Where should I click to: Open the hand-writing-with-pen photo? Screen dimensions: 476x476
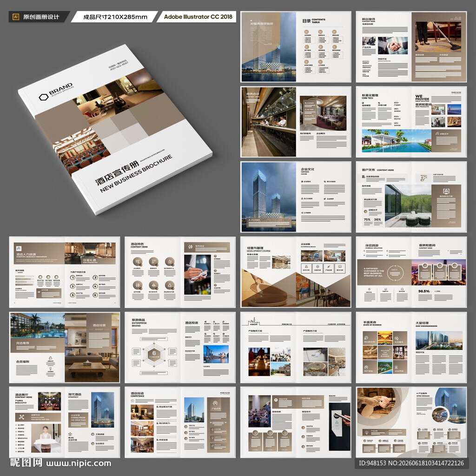[x=197, y=275]
